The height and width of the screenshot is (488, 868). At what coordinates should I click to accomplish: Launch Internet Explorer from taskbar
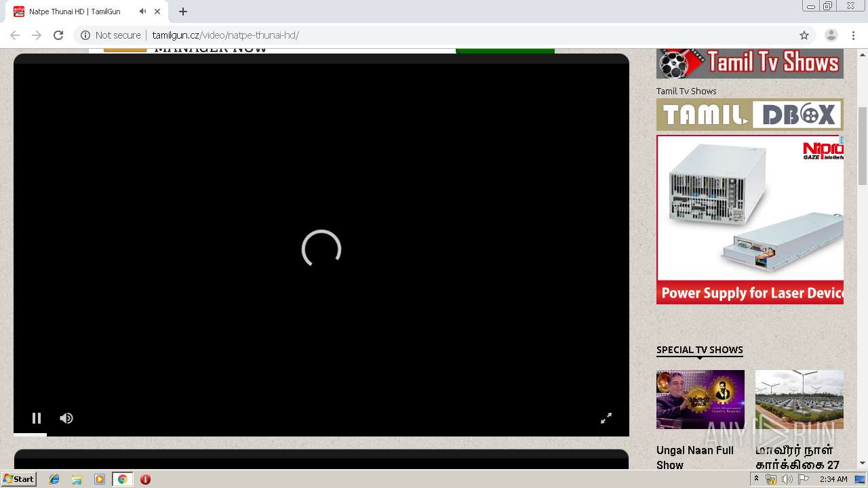tap(54, 479)
